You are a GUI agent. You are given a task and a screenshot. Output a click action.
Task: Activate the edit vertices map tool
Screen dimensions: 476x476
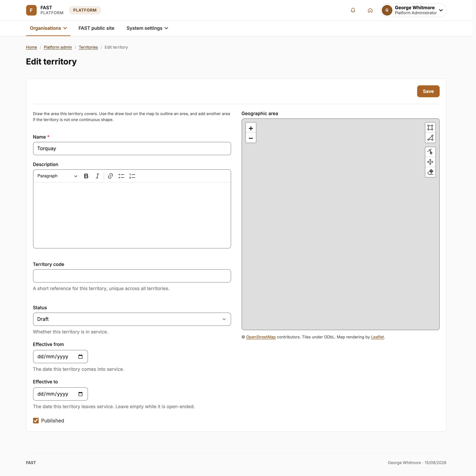click(x=430, y=152)
